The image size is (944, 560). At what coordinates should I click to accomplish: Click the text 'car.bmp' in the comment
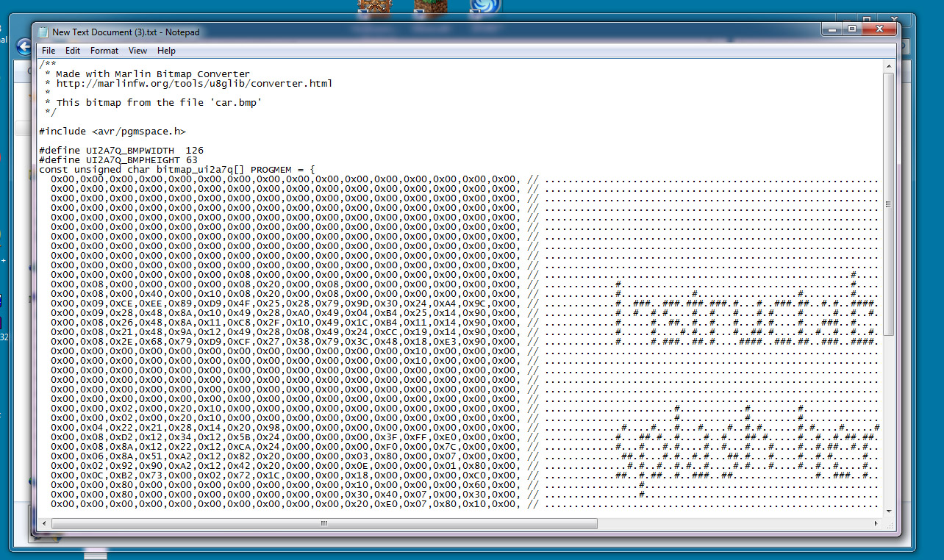click(x=237, y=103)
